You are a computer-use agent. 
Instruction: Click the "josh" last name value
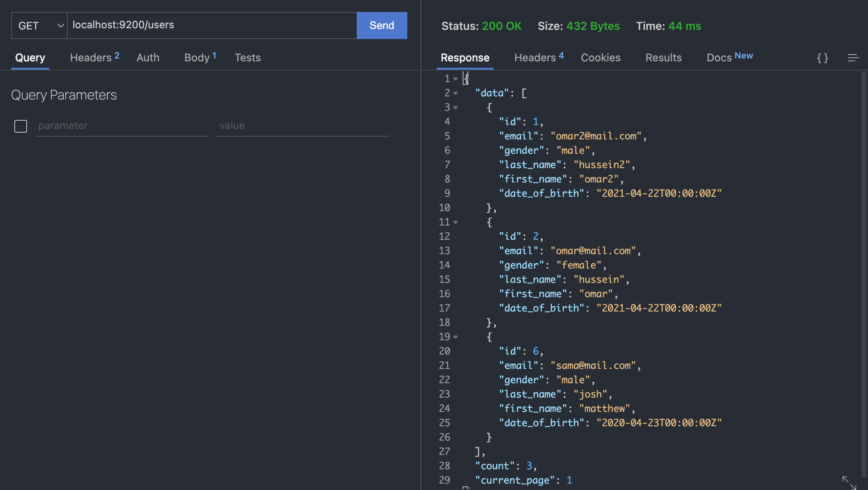(x=590, y=394)
